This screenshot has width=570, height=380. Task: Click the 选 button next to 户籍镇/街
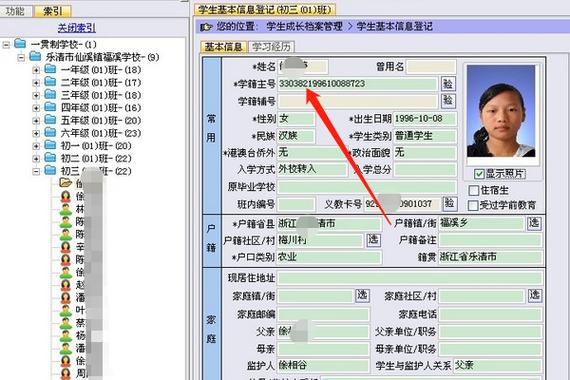pyautogui.click(x=534, y=223)
